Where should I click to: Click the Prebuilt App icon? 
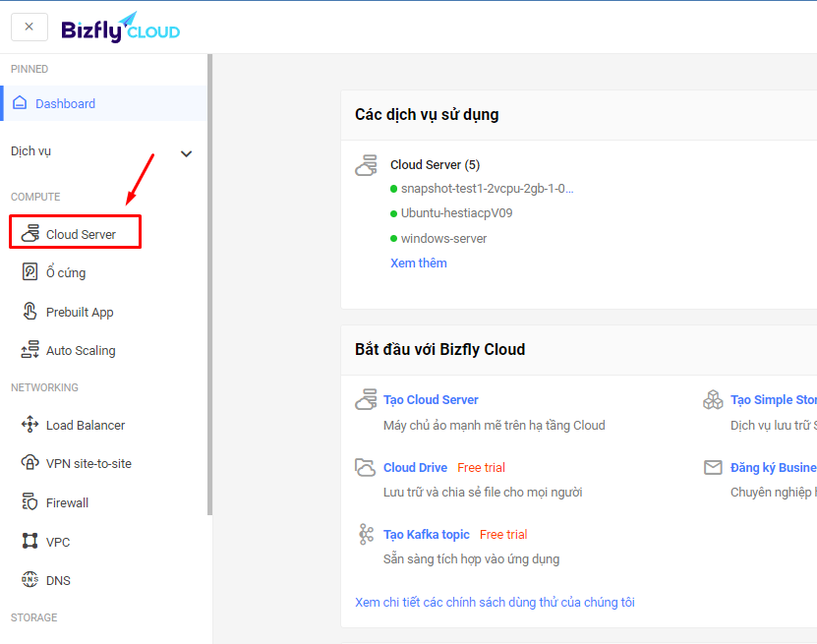pyautogui.click(x=29, y=311)
